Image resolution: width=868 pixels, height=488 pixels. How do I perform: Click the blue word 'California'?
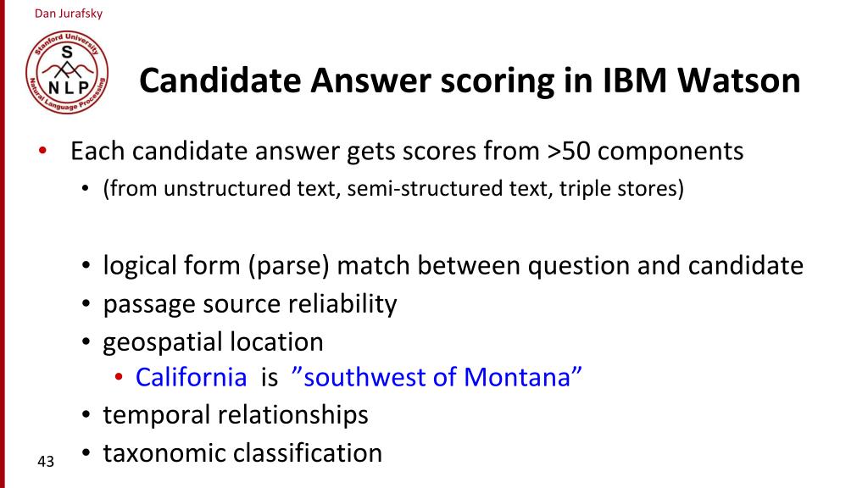click(x=191, y=377)
